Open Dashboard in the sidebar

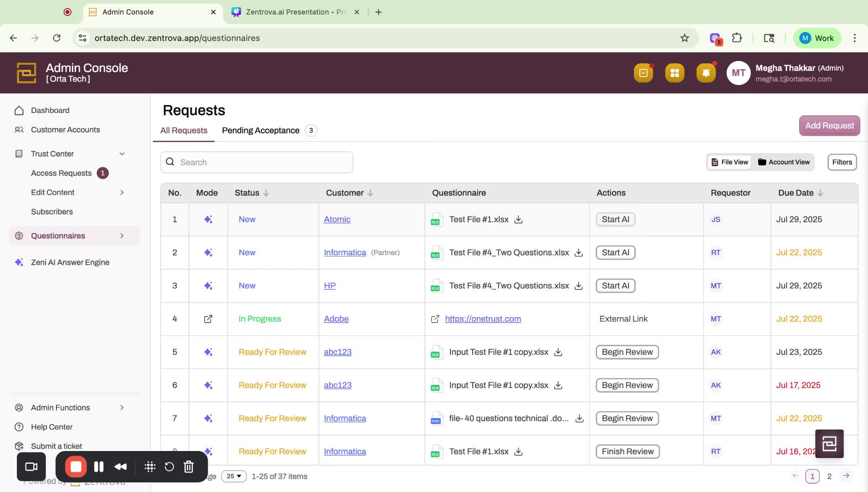click(50, 111)
